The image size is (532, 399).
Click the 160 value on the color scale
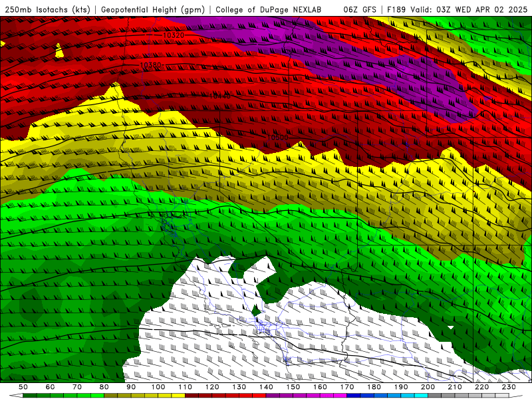(320, 387)
